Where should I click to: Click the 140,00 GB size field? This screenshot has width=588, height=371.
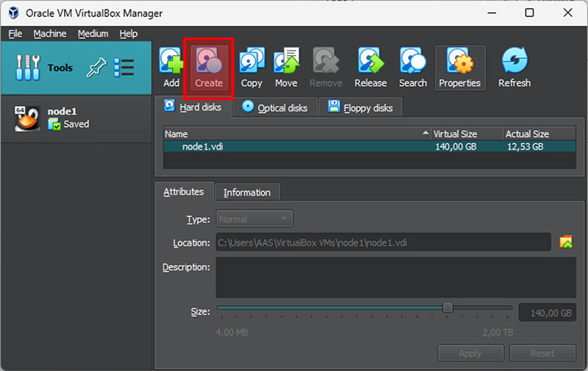[x=547, y=313]
